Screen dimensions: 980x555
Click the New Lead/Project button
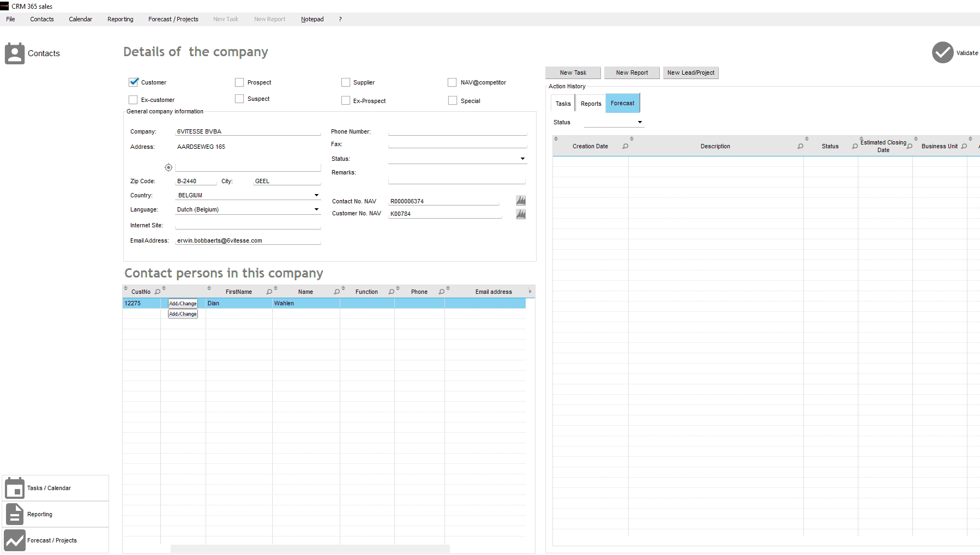coord(691,73)
